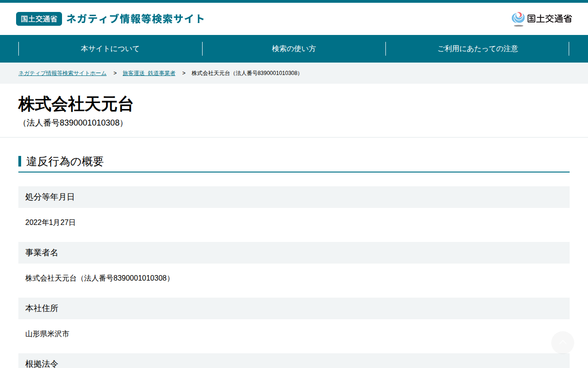588x368 pixels.
Task: Click the 国土交通省 badge in header
Action: pos(39,19)
